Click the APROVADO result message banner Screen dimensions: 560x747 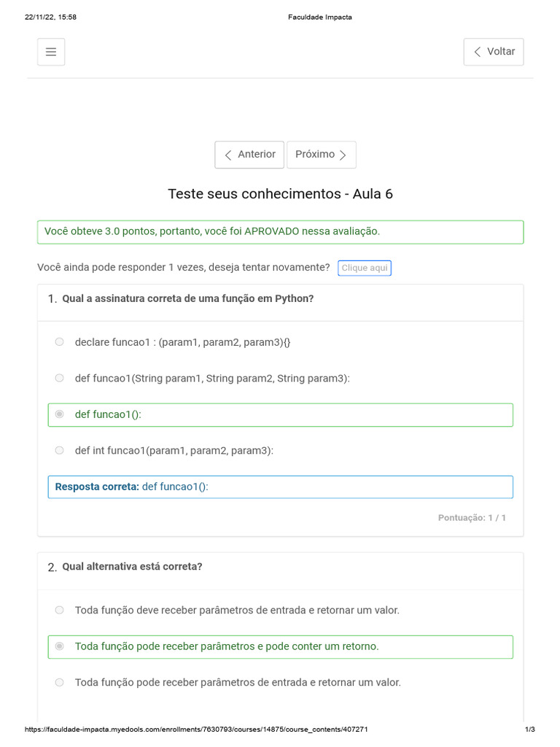coord(280,232)
